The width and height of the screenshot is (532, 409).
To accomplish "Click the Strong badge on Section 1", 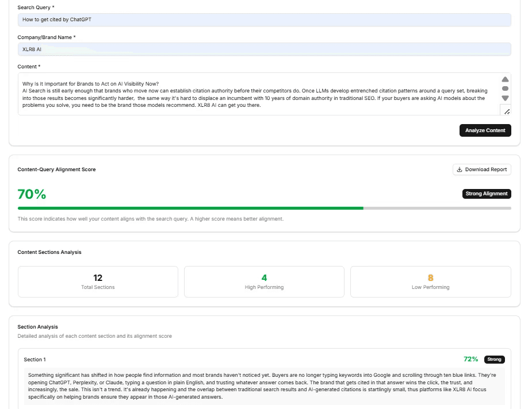I will pos(495,359).
